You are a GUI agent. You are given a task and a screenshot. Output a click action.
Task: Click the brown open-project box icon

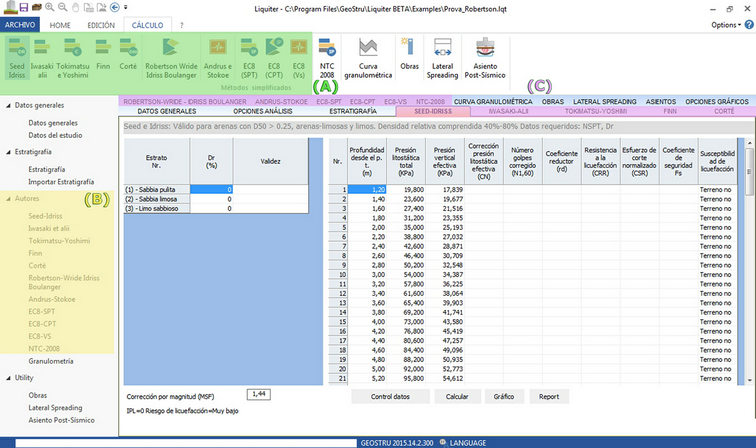[37, 7]
